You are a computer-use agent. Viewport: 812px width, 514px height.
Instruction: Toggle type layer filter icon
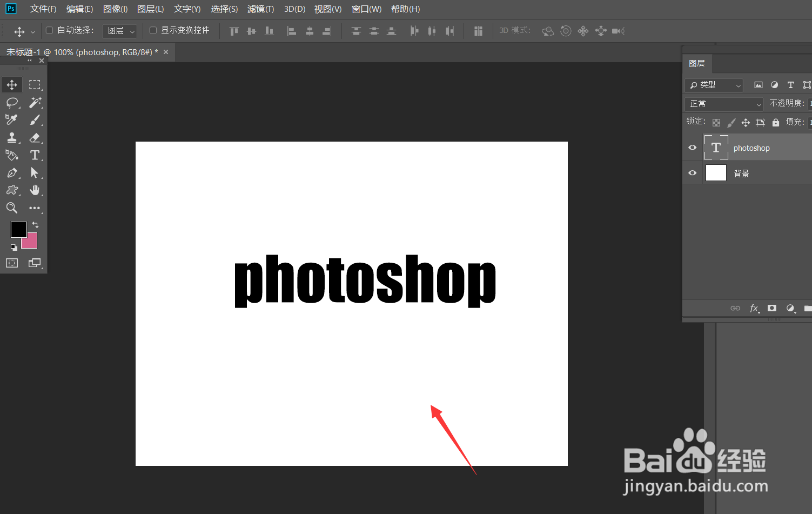coord(790,85)
